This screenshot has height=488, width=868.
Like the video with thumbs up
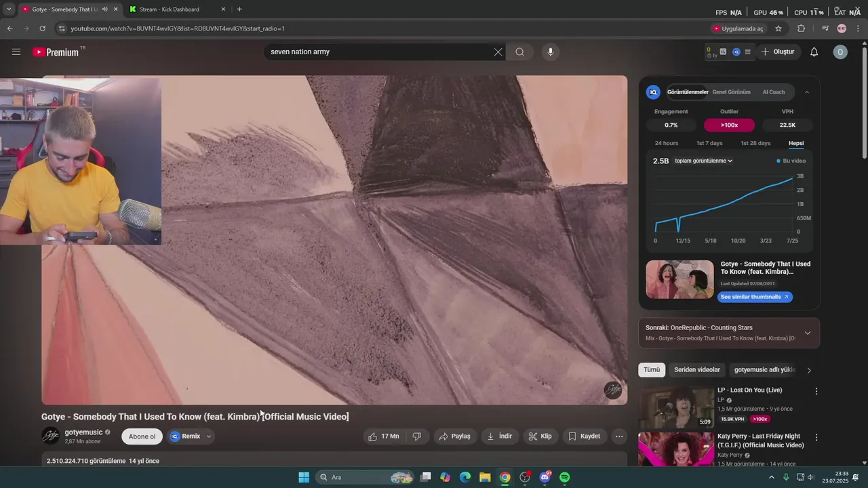click(x=383, y=436)
